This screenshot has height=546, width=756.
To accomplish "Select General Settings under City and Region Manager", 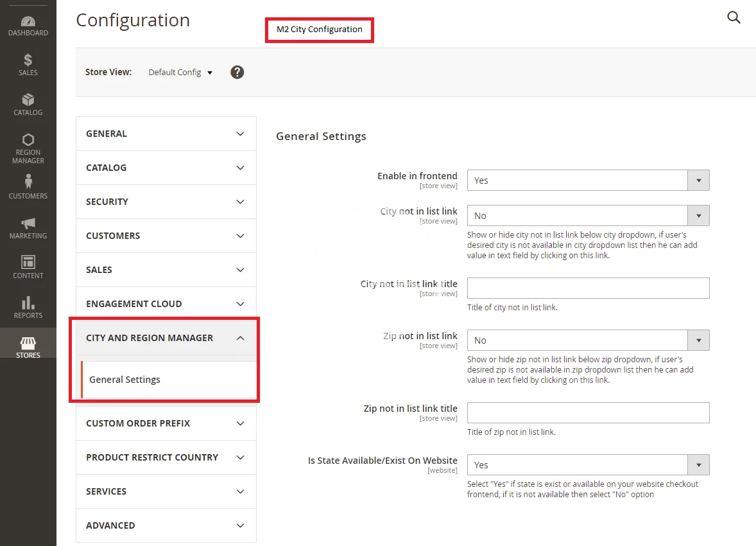I will [x=125, y=380].
